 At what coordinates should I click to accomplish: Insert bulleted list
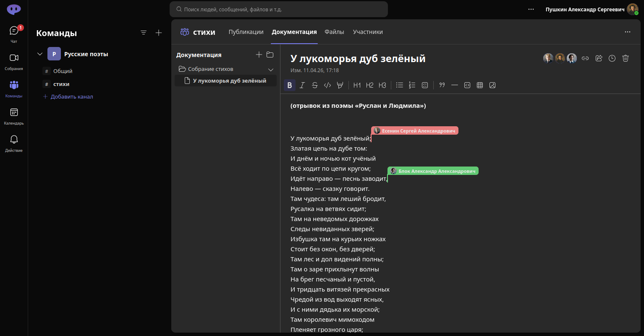[x=400, y=85]
